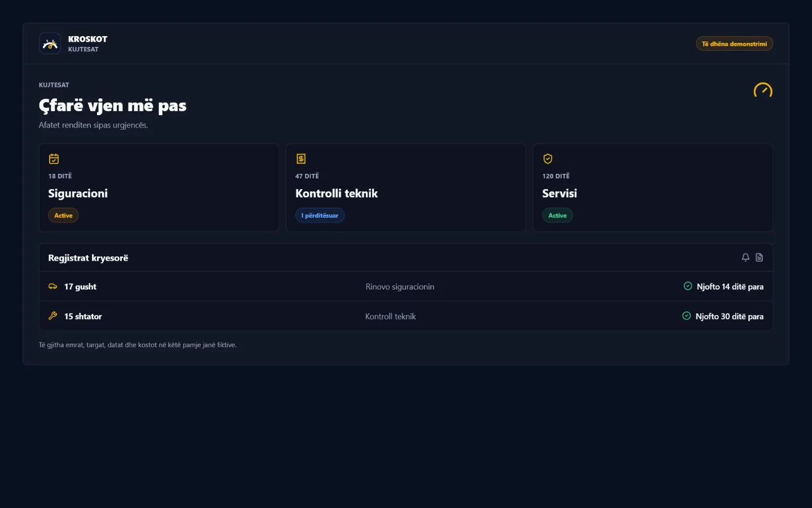Click the document icon in Regjistrat kryesorë header
Image resolution: width=812 pixels, height=508 pixels.
point(760,257)
